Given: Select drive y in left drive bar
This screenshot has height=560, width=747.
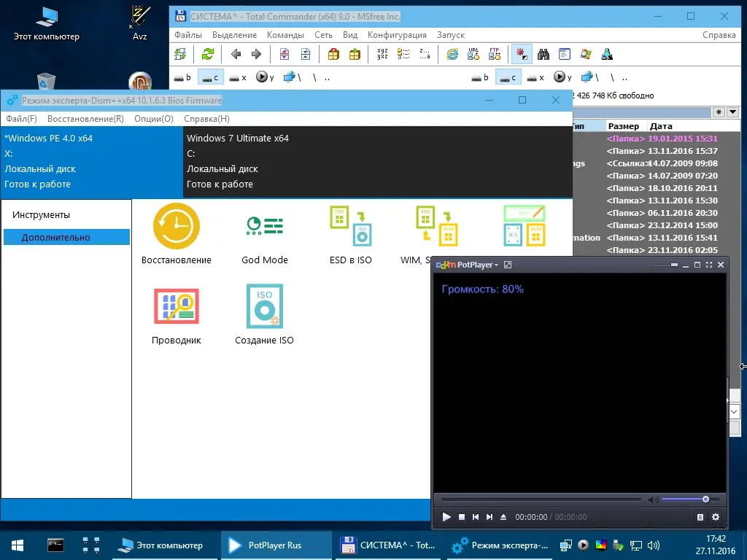Looking at the screenshot, I should (265, 77).
